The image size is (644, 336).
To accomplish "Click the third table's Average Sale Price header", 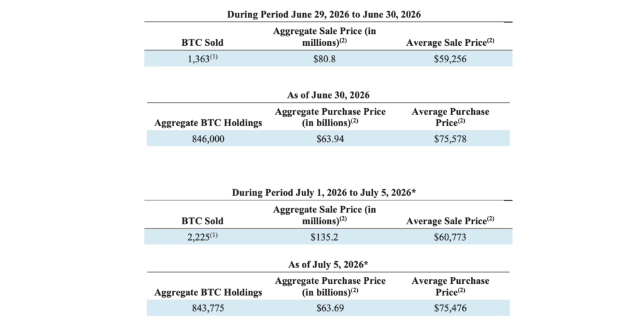I will coord(450,220).
